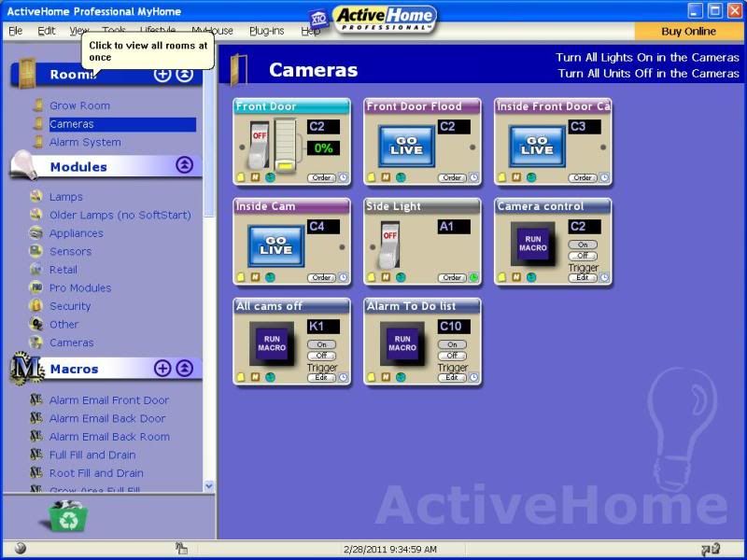Add a new macro with plus icon

162,368
